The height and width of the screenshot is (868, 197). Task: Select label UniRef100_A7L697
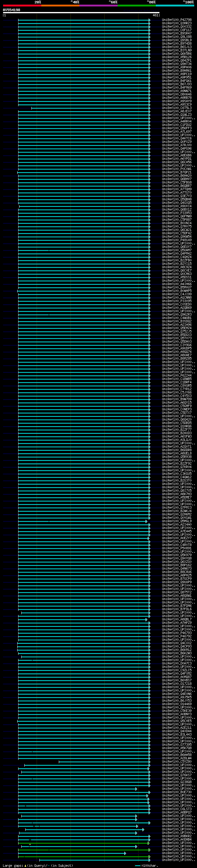coord(177,131)
